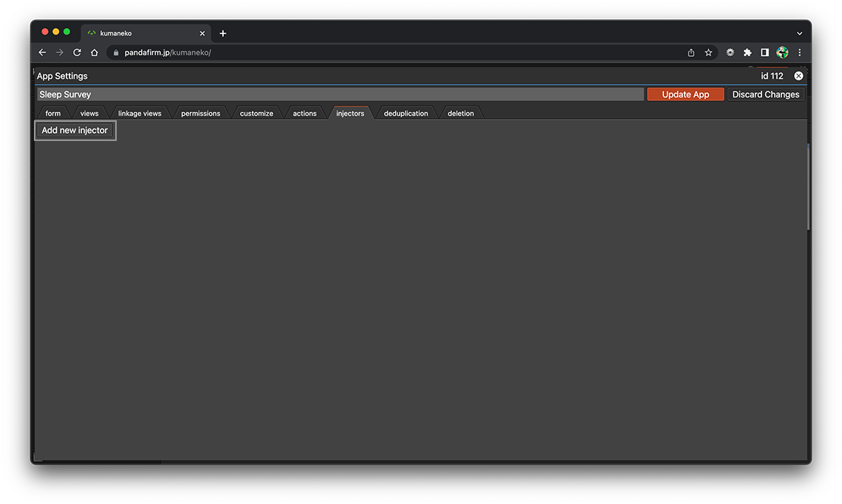842x504 pixels.
Task: Click the browser back arrow
Action: click(42, 52)
